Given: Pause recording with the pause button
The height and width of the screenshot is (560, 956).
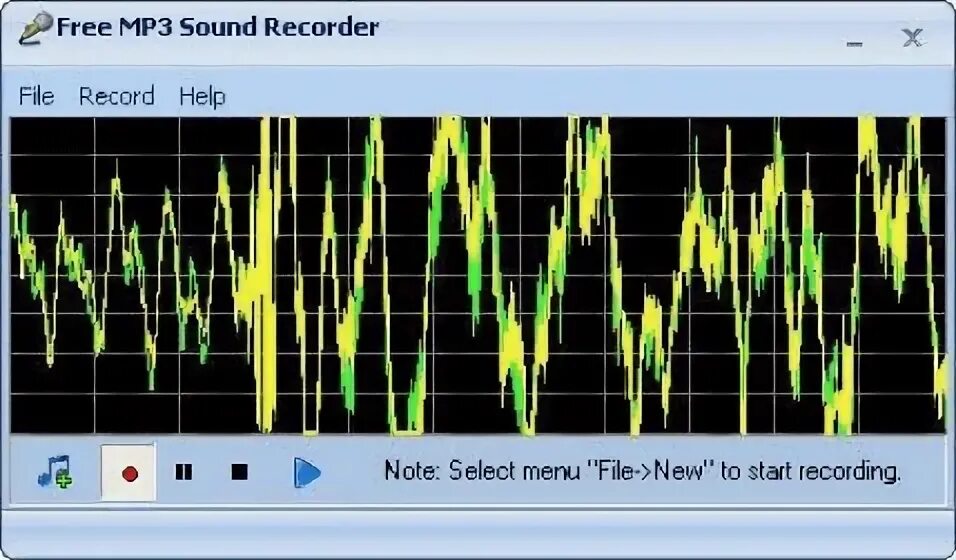Looking at the screenshot, I should tap(184, 472).
